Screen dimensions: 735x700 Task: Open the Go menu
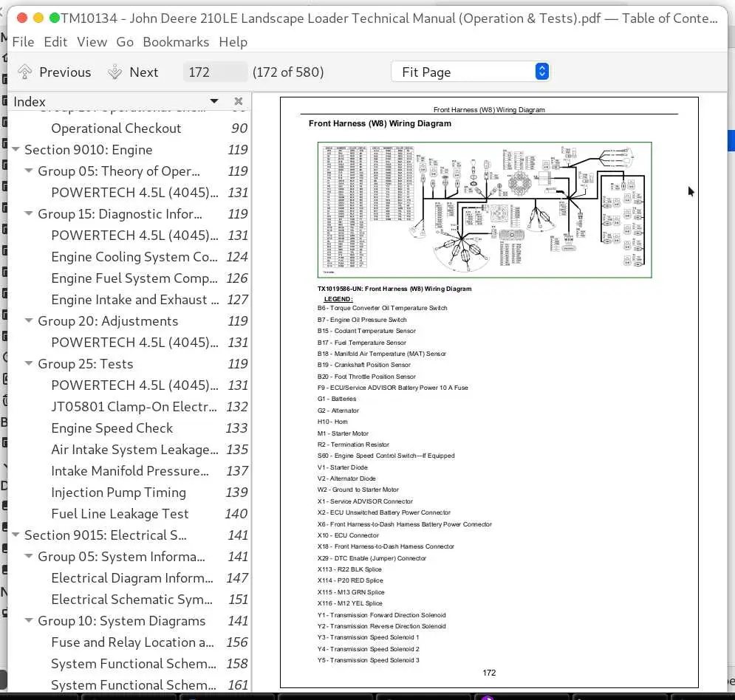[x=125, y=42]
